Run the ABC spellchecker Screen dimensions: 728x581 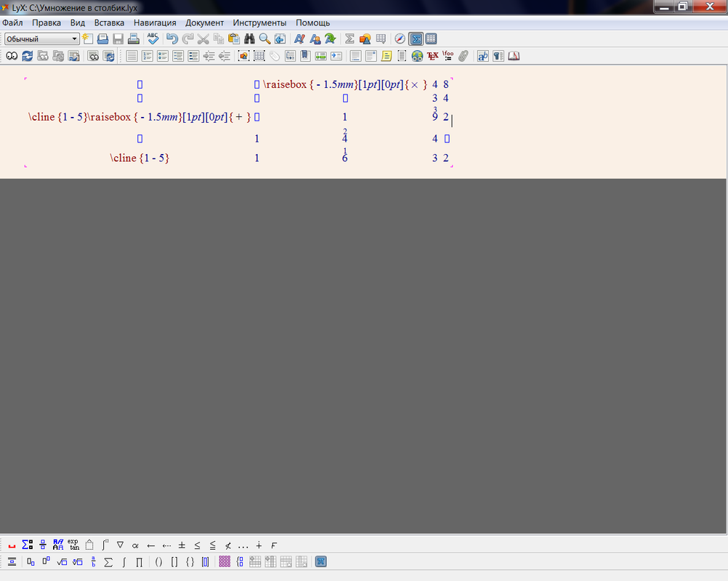(x=153, y=39)
